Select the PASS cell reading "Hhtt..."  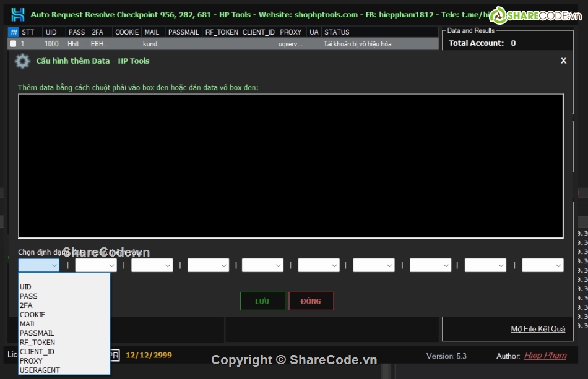click(x=77, y=44)
